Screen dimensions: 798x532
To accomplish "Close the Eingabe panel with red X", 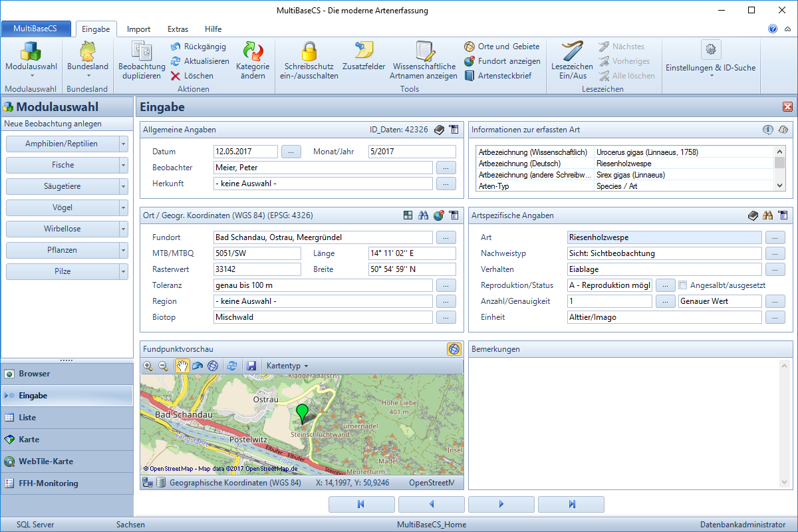I will (787, 107).
